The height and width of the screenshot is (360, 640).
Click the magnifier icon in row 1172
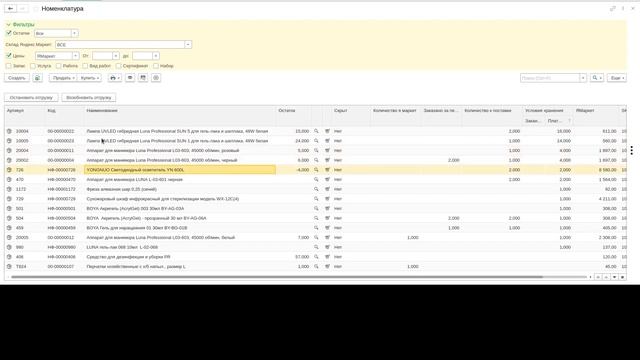click(316, 189)
